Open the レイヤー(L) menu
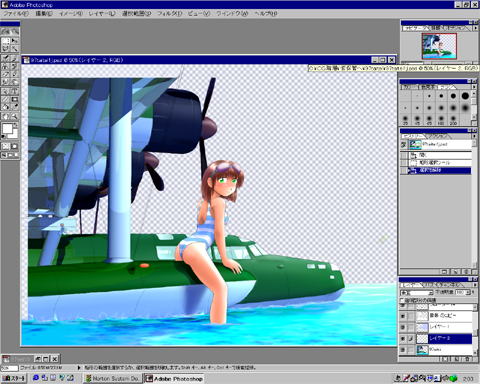The image size is (480, 384). (x=102, y=14)
